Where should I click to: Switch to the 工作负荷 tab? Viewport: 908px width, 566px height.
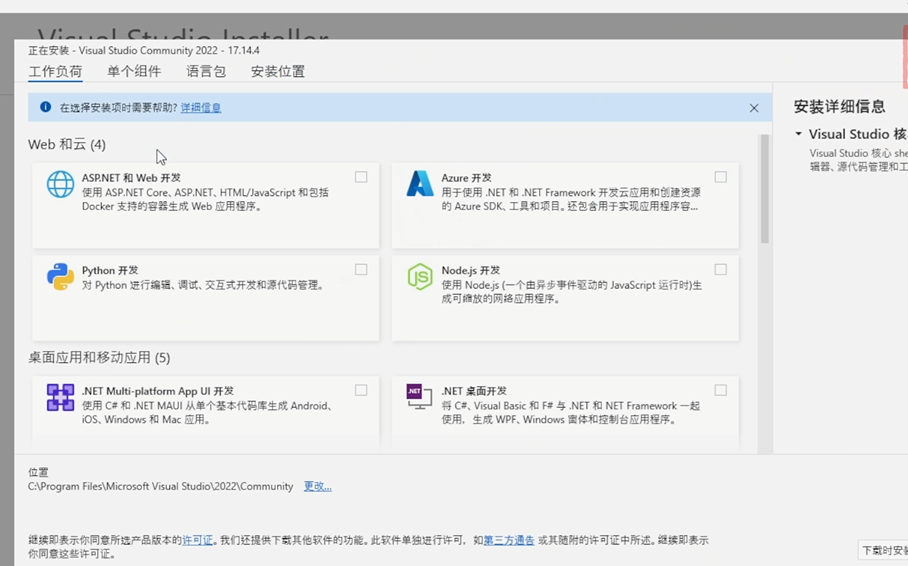pyautogui.click(x=55, y=71)
